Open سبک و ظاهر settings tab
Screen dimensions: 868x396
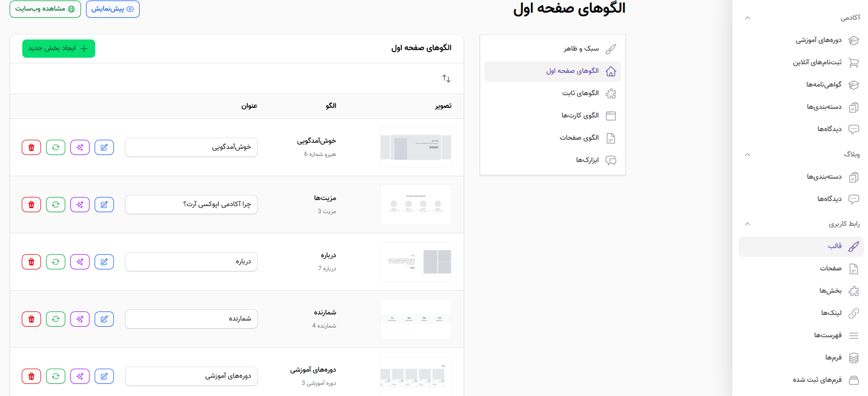click(553, 49)
